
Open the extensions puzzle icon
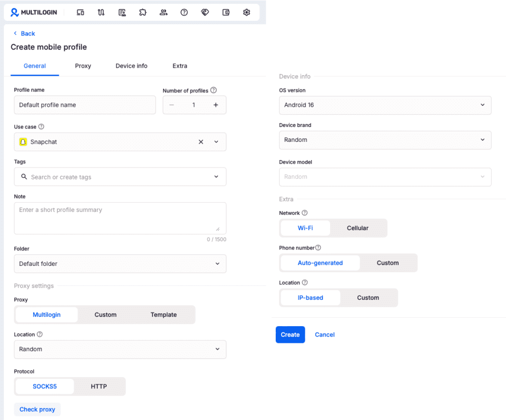143,12
